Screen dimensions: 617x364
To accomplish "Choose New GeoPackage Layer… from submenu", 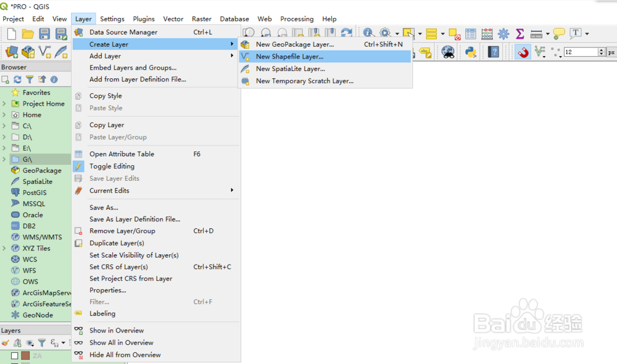I will pyautogui.click(x=325, y=44).
